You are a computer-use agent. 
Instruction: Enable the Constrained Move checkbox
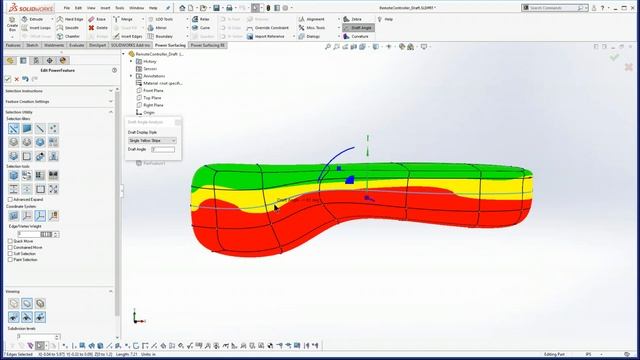point(10,247)
